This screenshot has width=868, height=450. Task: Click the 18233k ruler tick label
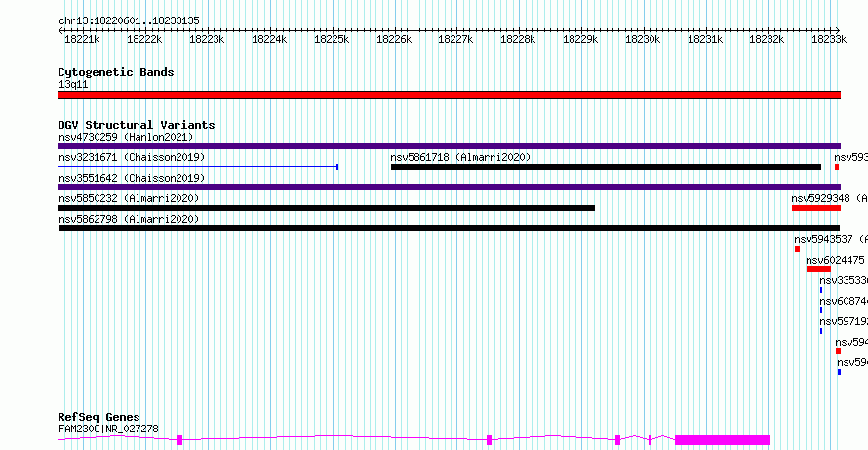(829, 39)
